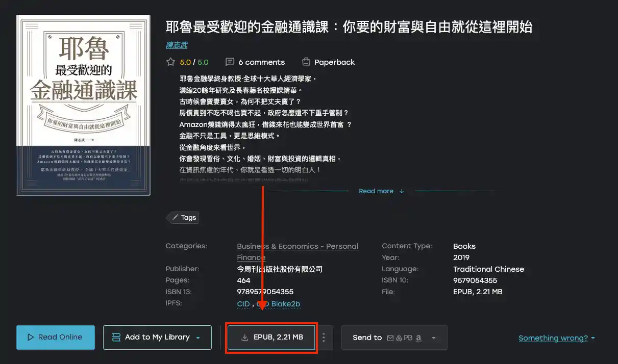Click the CID Blake2b link
The height and width of the screenshot is (364, 618).
click(278, 304)
